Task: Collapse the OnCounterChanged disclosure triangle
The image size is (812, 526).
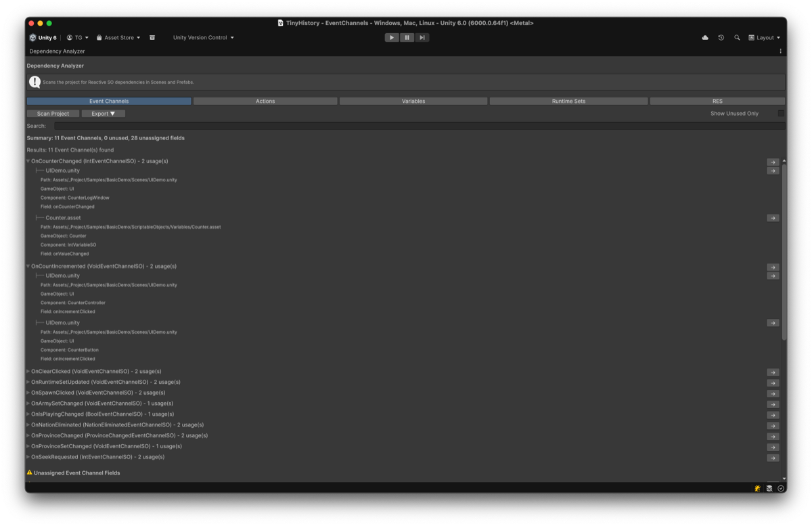Action: point(27,160)
